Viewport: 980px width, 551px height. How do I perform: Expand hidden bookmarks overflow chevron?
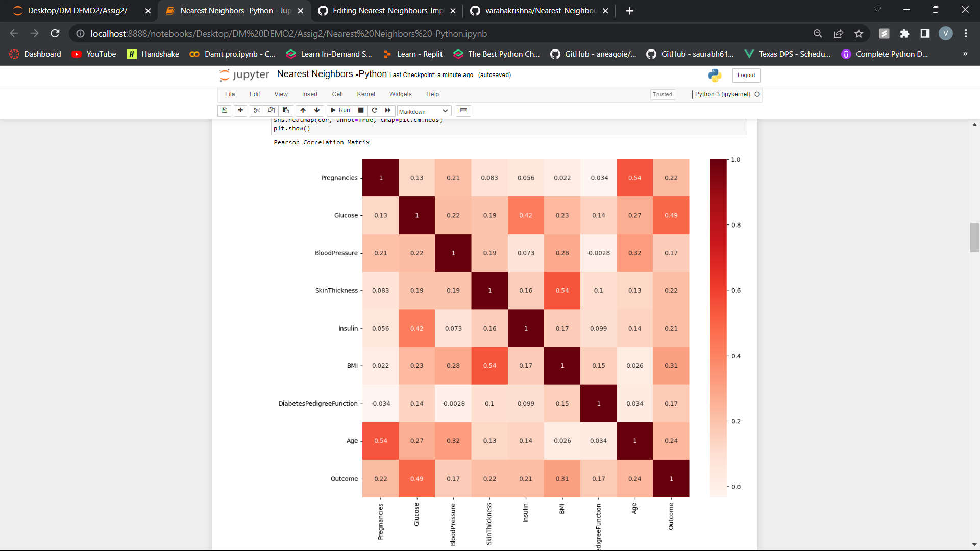click(965, 54)
